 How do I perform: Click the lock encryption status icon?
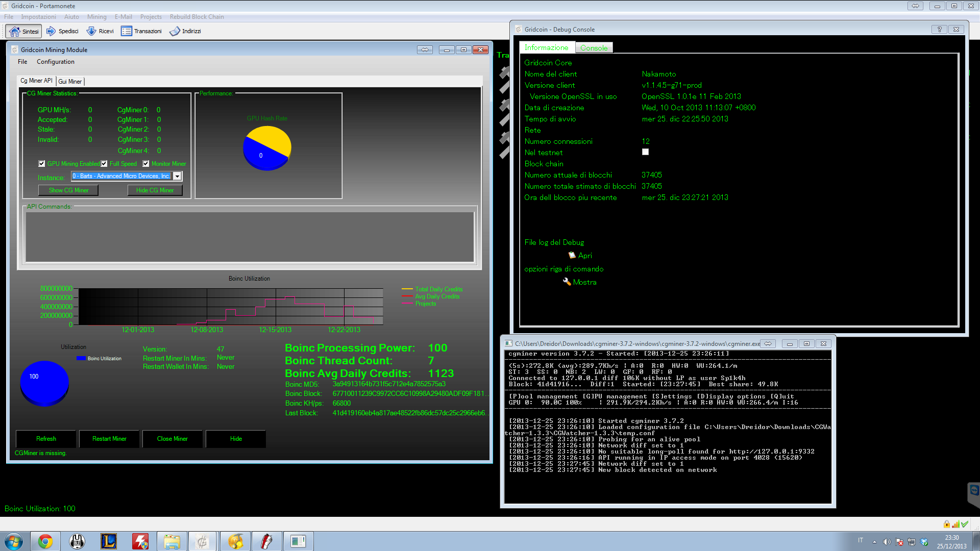coord(947,524)
